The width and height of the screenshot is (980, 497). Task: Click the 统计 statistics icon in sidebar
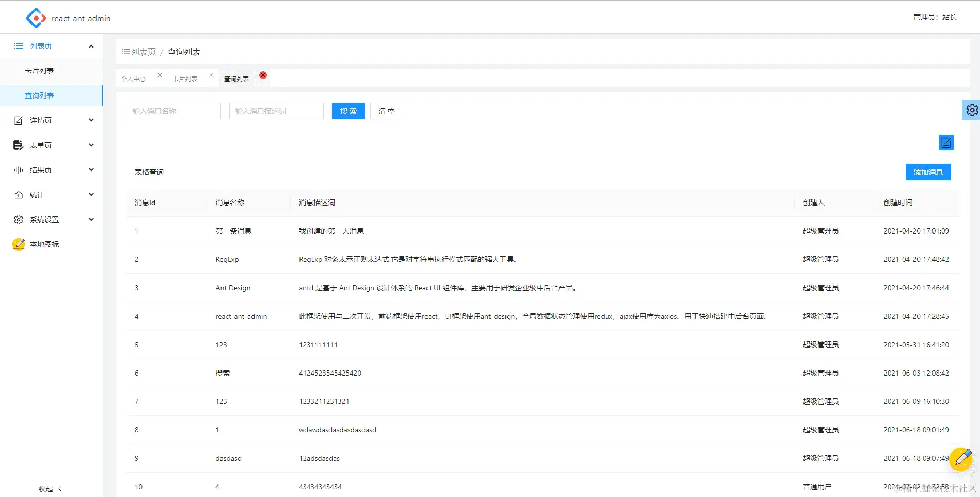tap(18, 194)
